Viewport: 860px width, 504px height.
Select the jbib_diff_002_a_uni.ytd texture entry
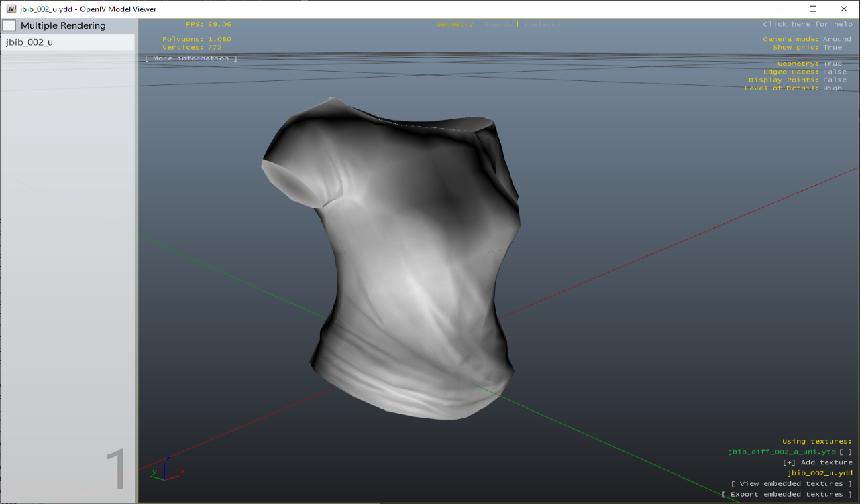[782, 452]
